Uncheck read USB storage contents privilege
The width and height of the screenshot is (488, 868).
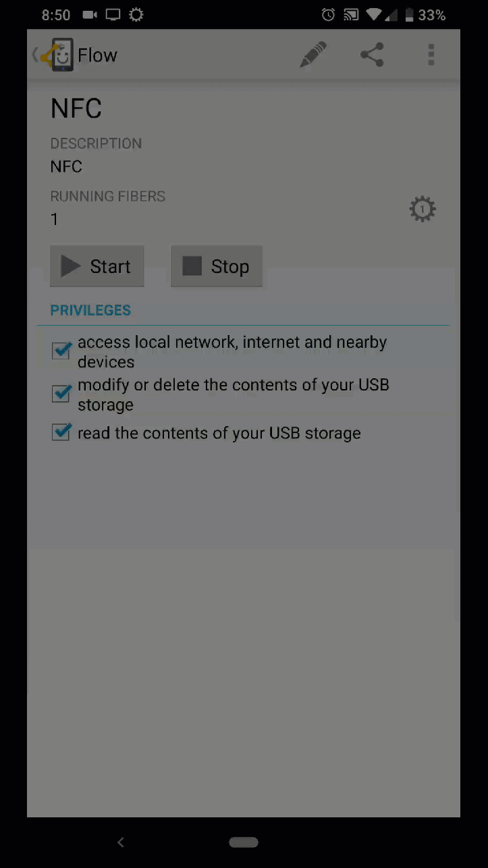point(61,432)
